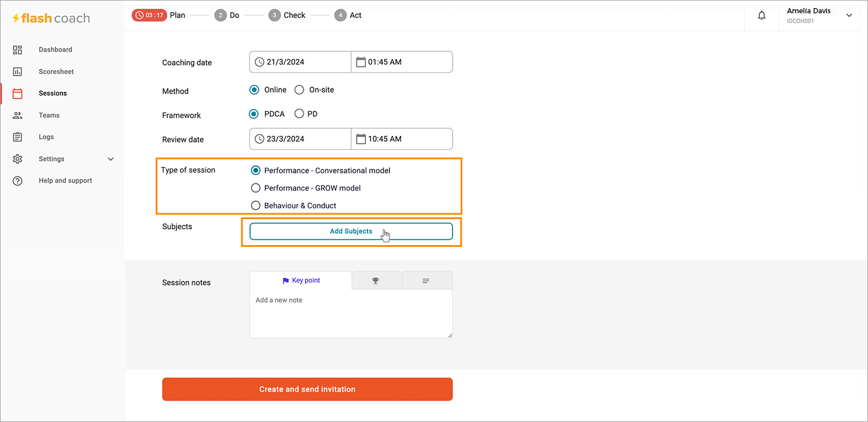The height and width of the screenshot is (422, 868).
Task: Click calendar icon beside 01:45 AM
Action: (x=361, y=62)
